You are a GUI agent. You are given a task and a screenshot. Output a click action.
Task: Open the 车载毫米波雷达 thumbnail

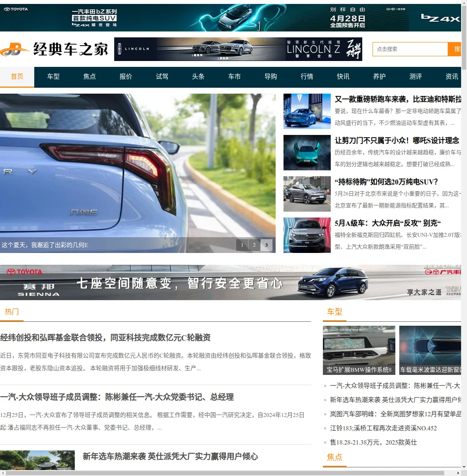click(x=430, y=350)
